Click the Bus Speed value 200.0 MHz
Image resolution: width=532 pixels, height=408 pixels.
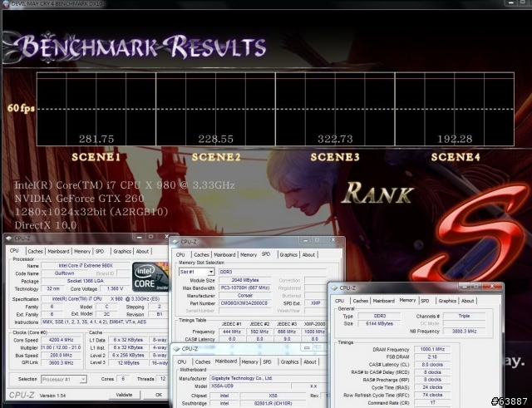(62, 355)
